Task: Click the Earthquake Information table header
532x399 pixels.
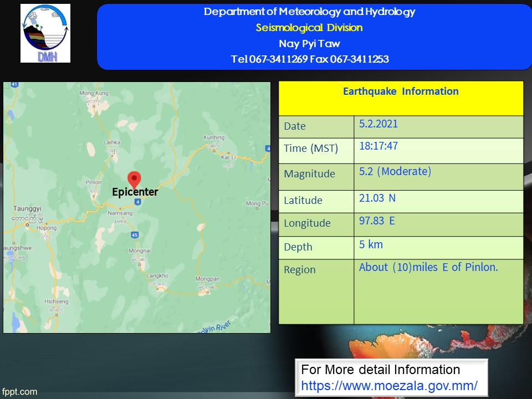Action: 401,91
